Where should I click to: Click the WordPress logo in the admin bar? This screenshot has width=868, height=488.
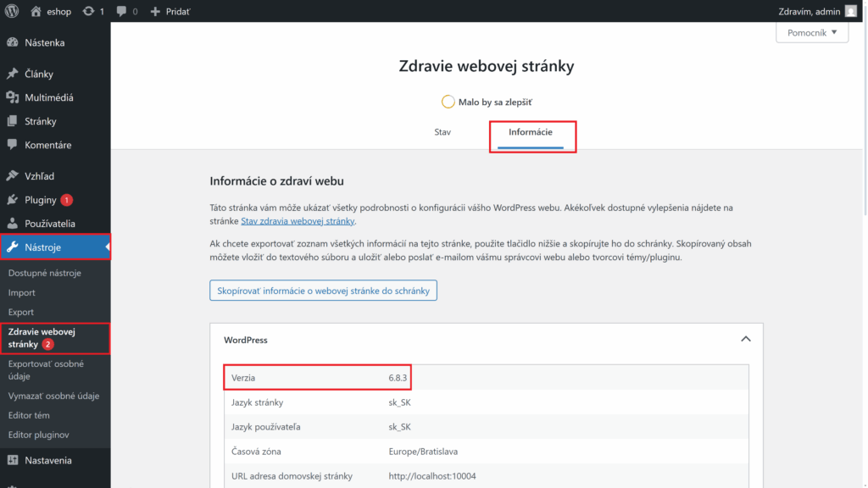coord(10,11)
